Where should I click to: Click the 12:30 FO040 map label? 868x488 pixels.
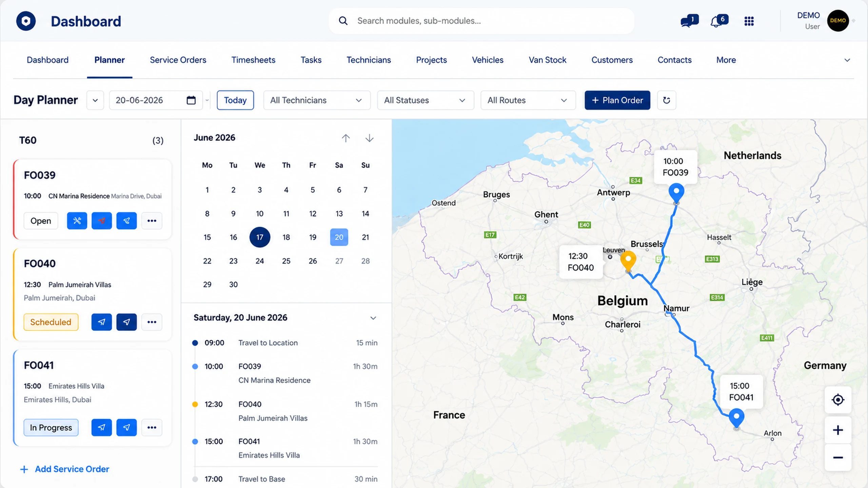point(581,262)
